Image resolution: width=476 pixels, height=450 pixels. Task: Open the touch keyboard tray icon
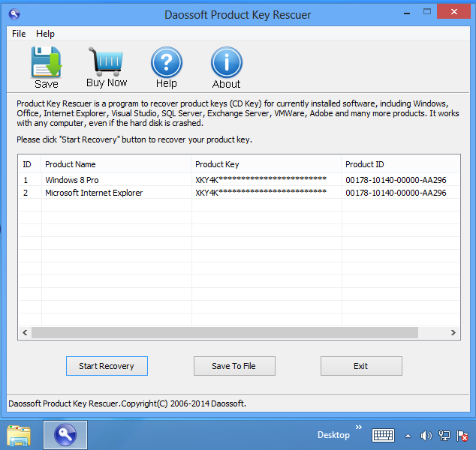[383, 436]
